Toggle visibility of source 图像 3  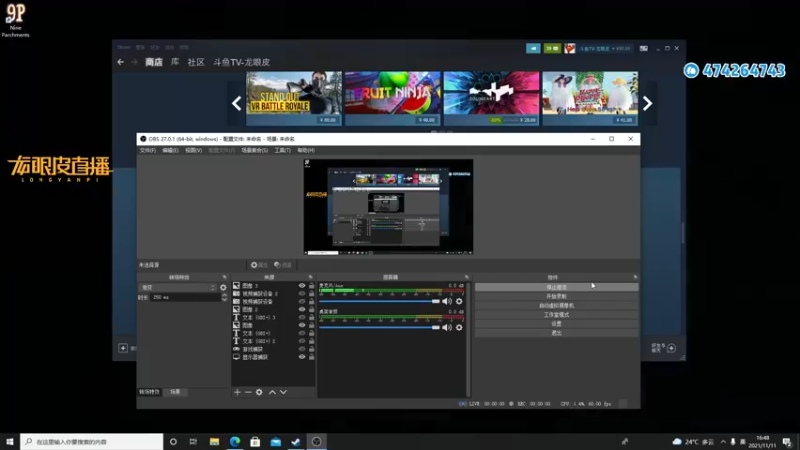[302, 286]
